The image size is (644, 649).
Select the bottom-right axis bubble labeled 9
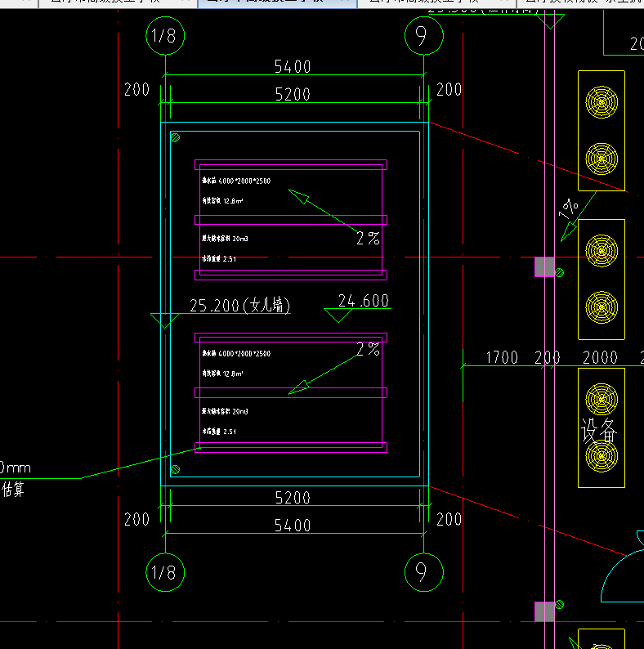point(424,572)
